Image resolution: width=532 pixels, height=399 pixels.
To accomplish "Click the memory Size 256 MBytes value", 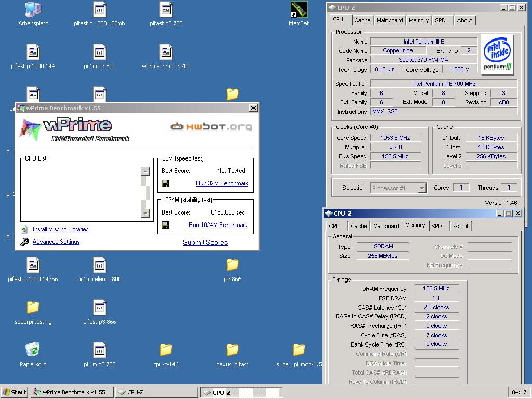I will tap(383, 256).
